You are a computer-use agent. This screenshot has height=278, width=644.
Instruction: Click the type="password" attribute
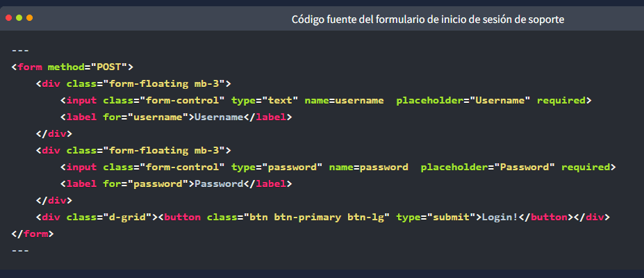click(x=277, y=167)
